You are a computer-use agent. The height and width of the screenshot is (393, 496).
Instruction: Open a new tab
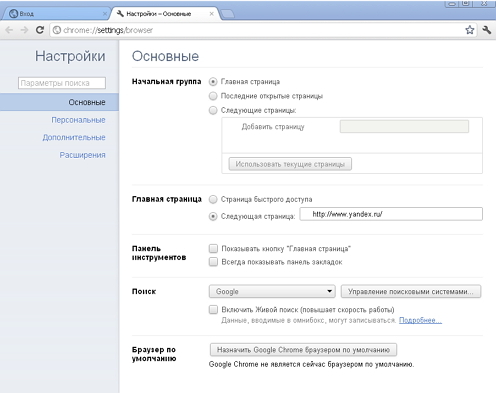(228, 14)
